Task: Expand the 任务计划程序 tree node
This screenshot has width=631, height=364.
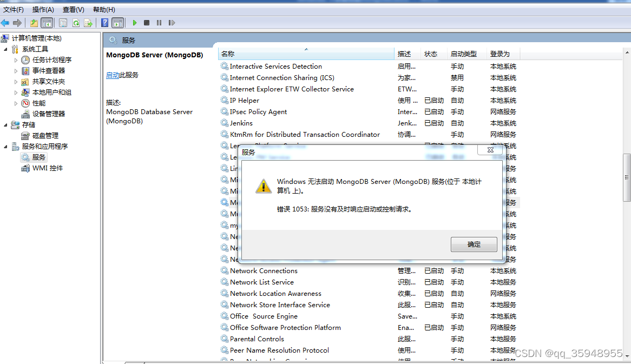Action: [16, 60]
